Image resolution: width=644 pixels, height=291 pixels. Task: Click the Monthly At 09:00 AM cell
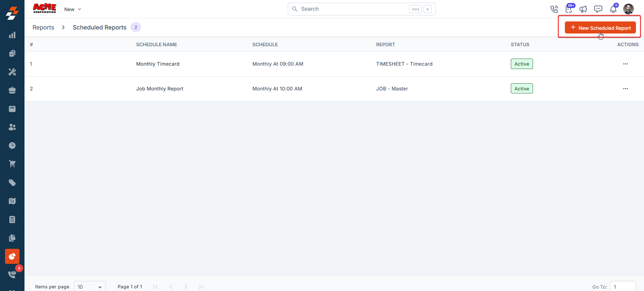click(278, 64)
